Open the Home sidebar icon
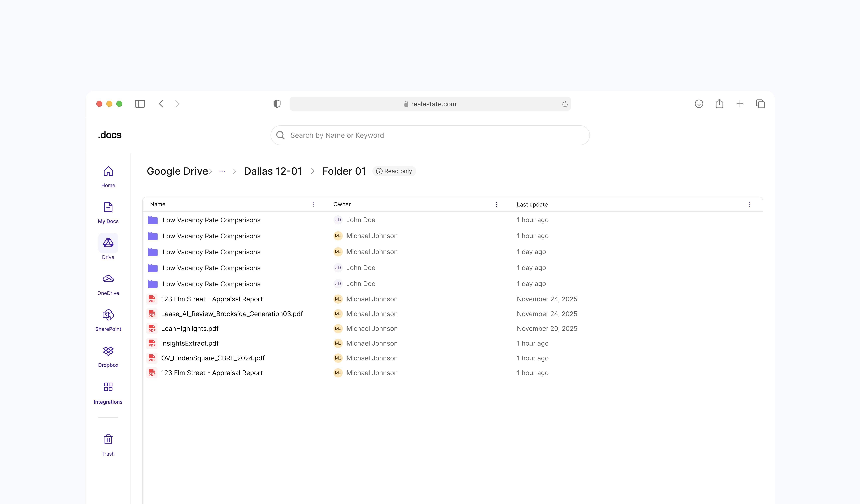The image size is (860, 504). click(x=108, y=171)
